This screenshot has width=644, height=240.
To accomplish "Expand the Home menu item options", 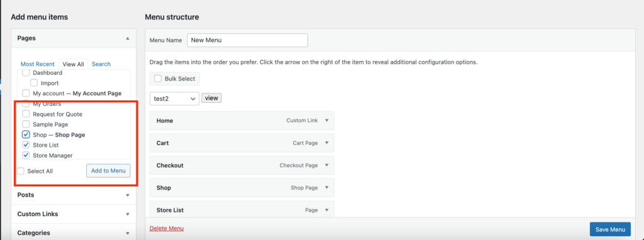I will (x=327, y=120).
